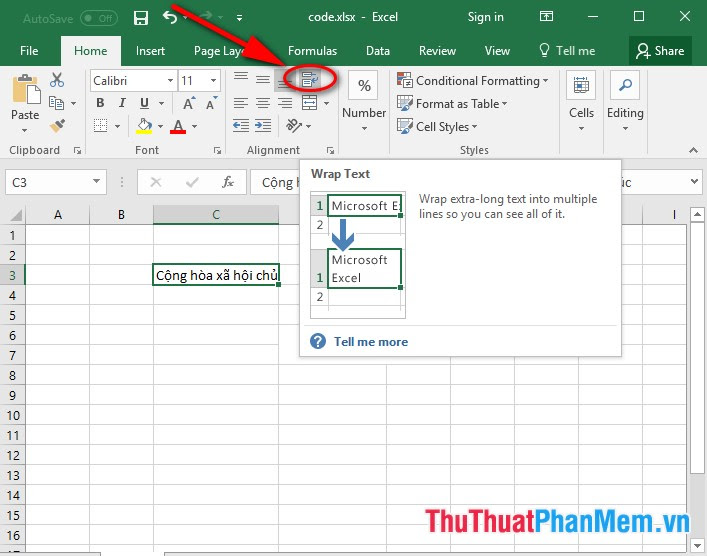This screenshot has height=556, width=707.
Task: Cut selection with the scissors icon
Action: [57, 80]
